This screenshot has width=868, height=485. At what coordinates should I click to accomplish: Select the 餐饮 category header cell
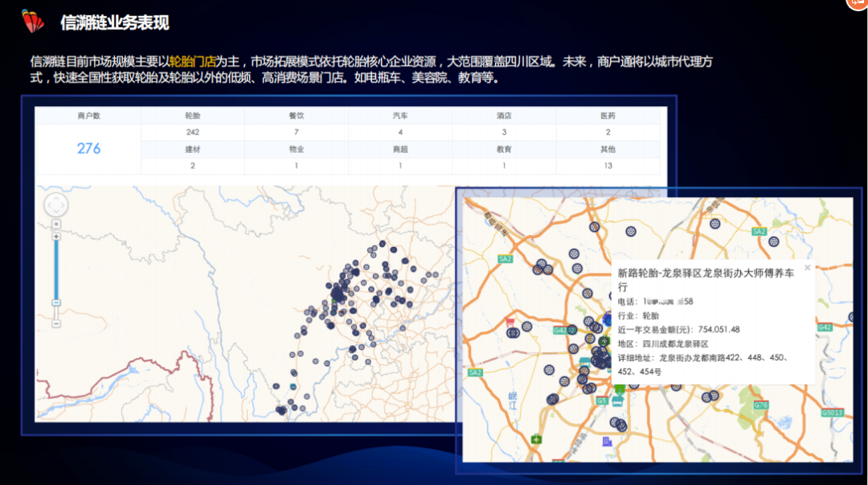296,116
